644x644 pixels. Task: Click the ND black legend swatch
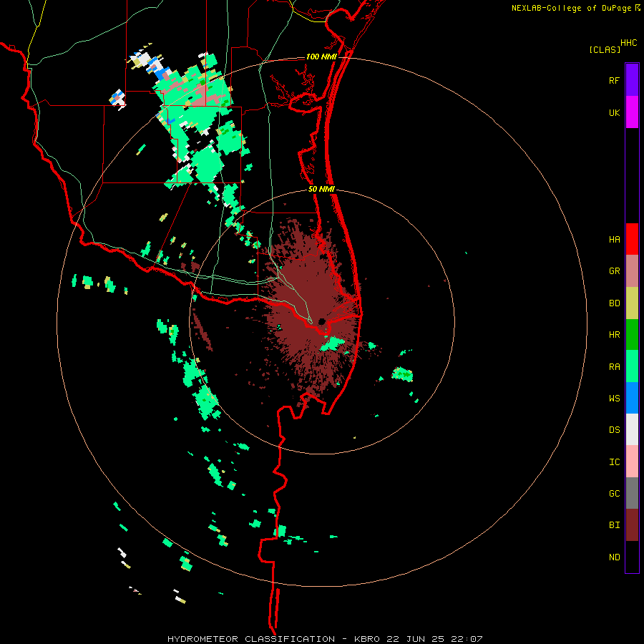point(632,557)
